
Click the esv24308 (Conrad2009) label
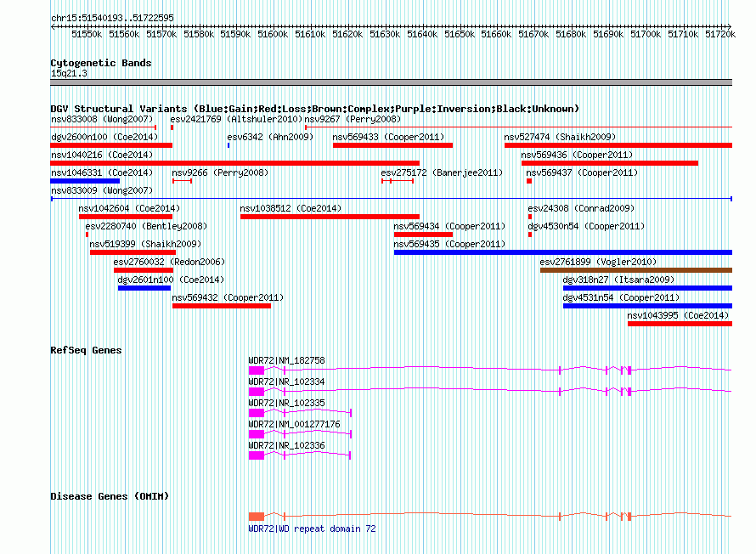(x=581, y=208)
